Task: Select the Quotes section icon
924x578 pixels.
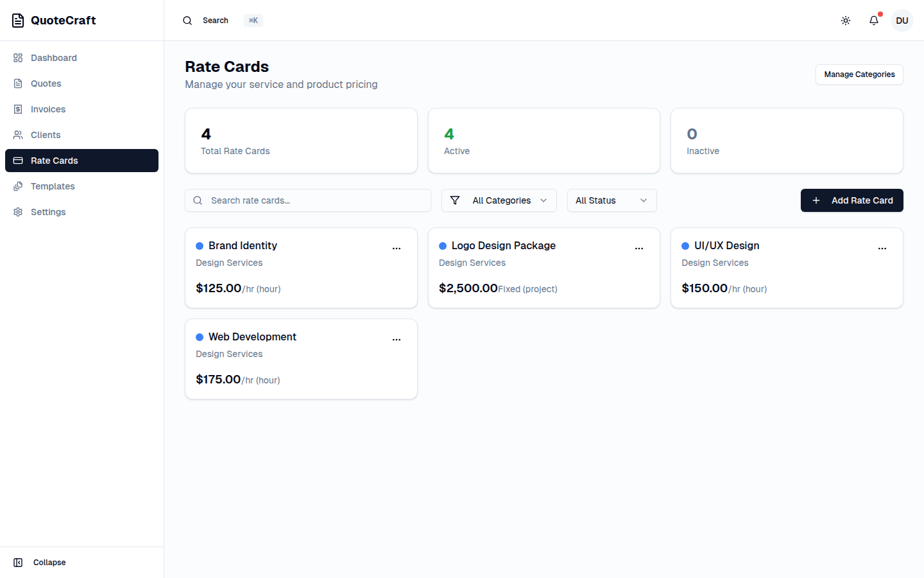Action: (x=18, y=83)
